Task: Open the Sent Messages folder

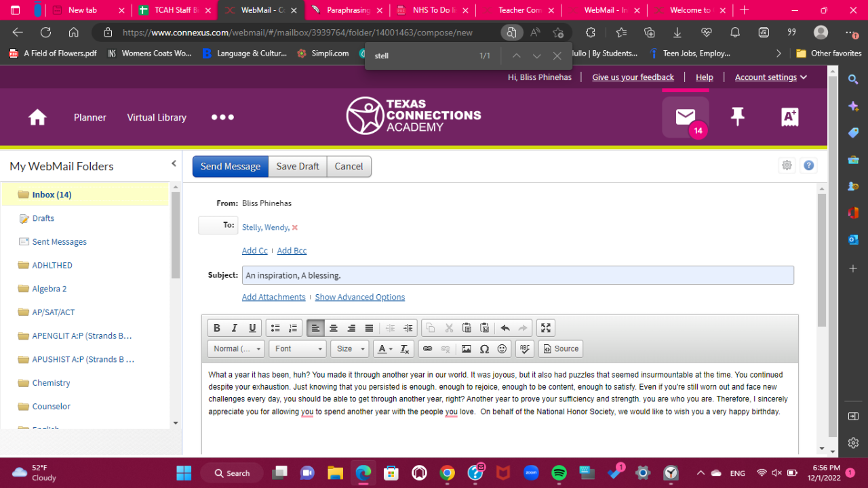Action: pyautogui.click(x=59, y=241)
